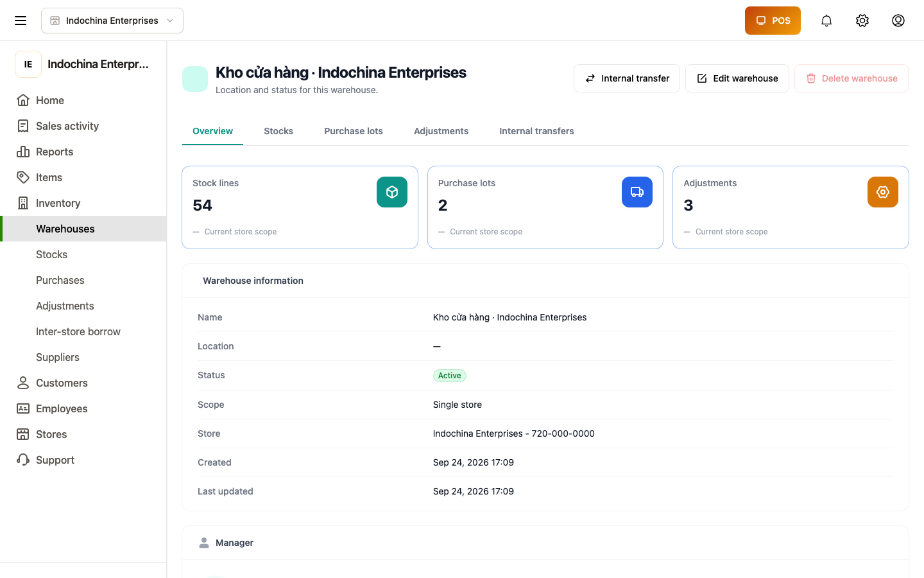Click the Employees ID card icon
The width and height of the screenshot is (924, 578).
(x=23, y=408)
